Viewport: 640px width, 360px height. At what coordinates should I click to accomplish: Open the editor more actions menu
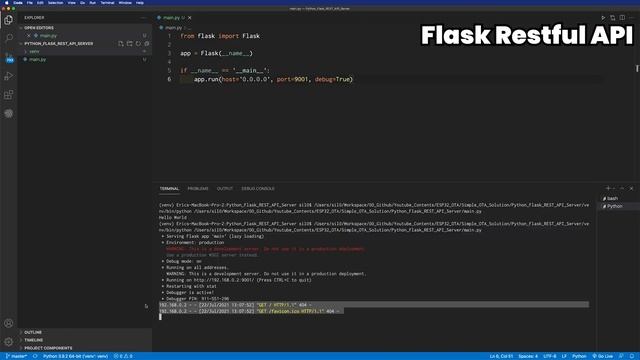(631, 18)
